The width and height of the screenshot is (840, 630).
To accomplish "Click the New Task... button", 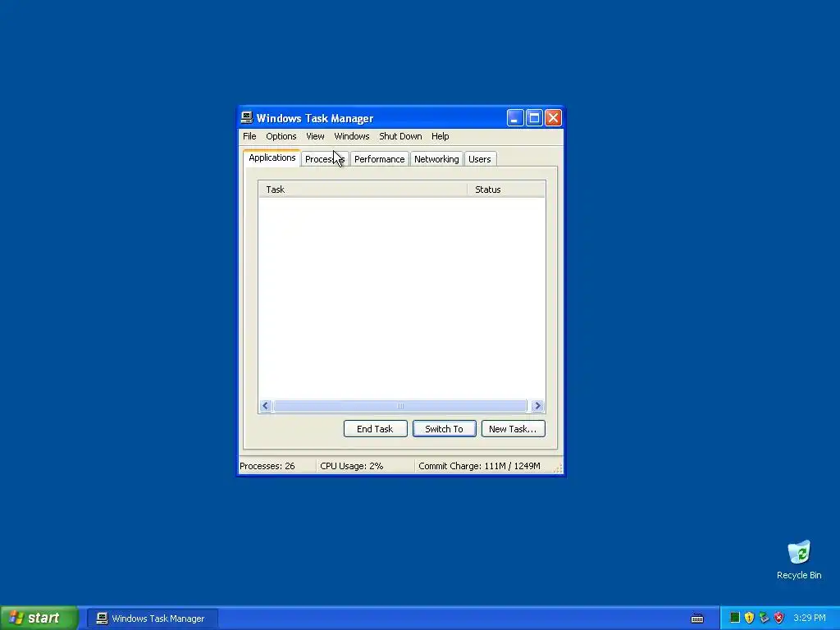I will pos(513,428).
